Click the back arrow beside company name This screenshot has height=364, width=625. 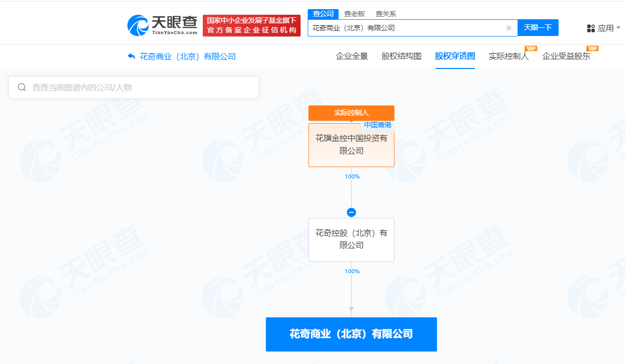(131, 56)
